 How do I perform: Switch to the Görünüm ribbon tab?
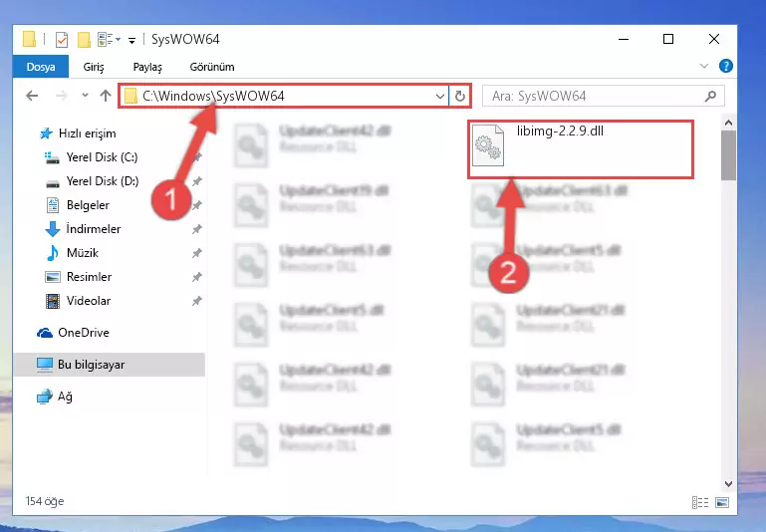212,67
